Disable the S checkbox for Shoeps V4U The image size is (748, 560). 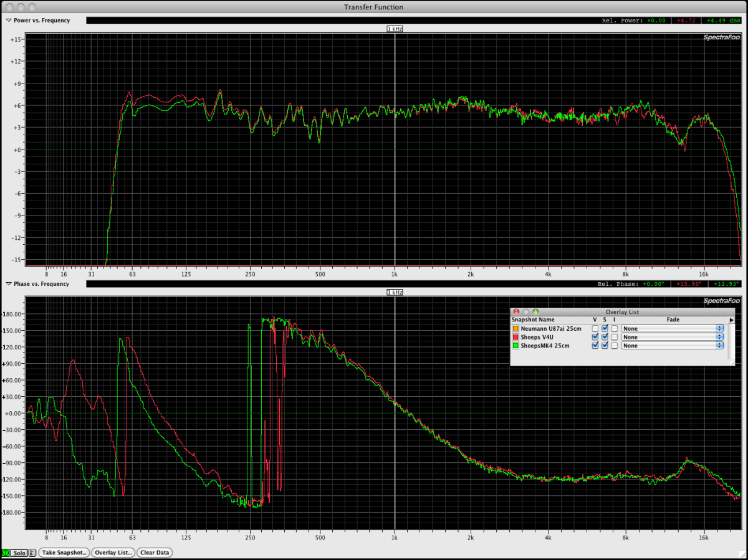point(605,337)
